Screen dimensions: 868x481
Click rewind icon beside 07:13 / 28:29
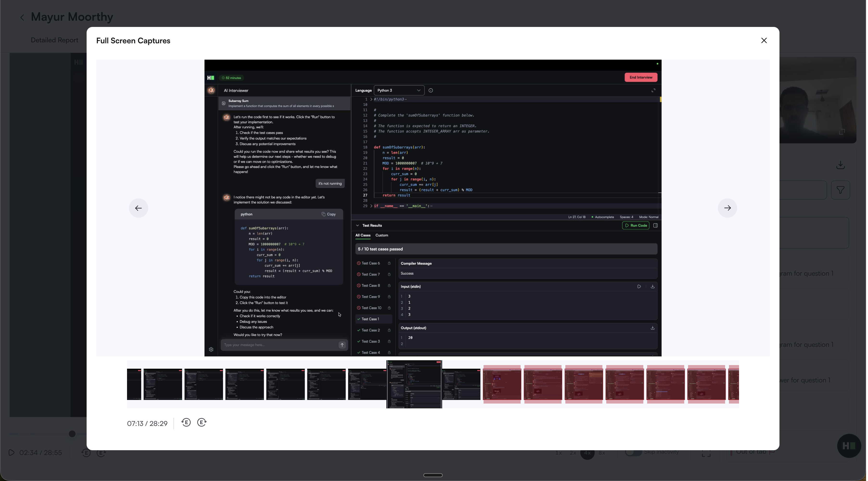pyautogui.click(x=186, y=423)
